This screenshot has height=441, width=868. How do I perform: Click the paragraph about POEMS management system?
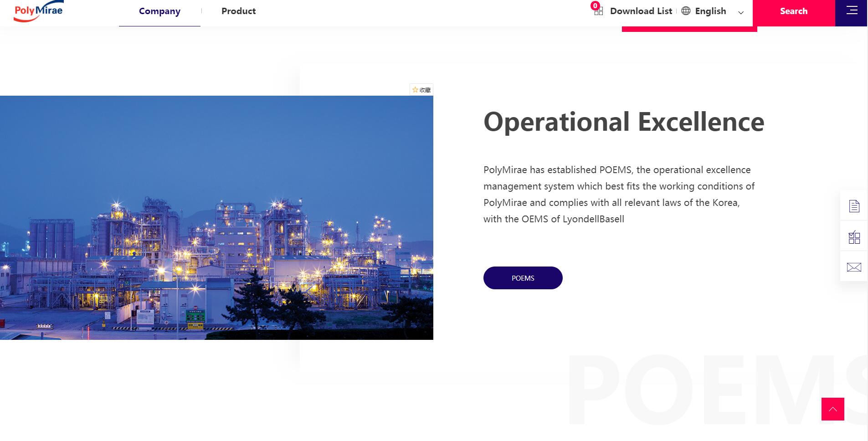[619, 195]
